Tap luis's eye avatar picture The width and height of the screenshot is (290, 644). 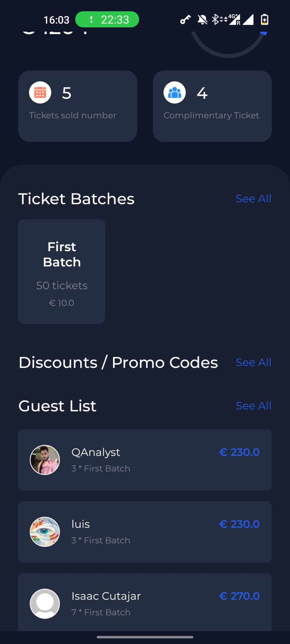click(45, 532)
